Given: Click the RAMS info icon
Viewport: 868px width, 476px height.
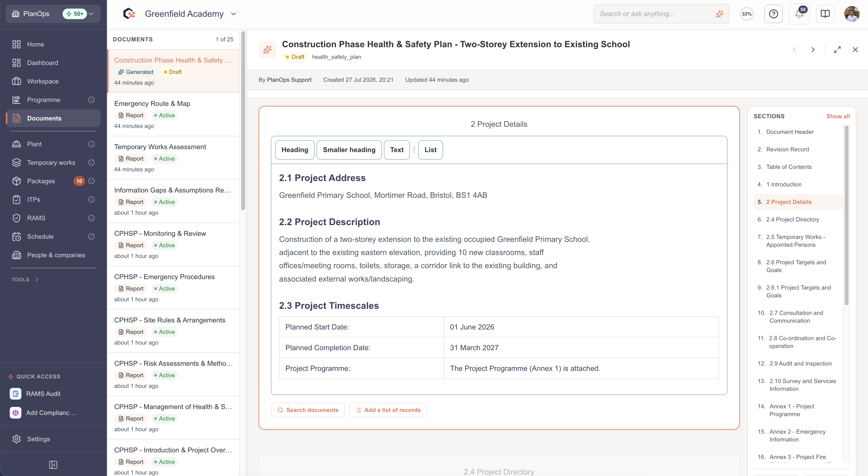Looking at the screenshot, I should click(x=91, y=218).
